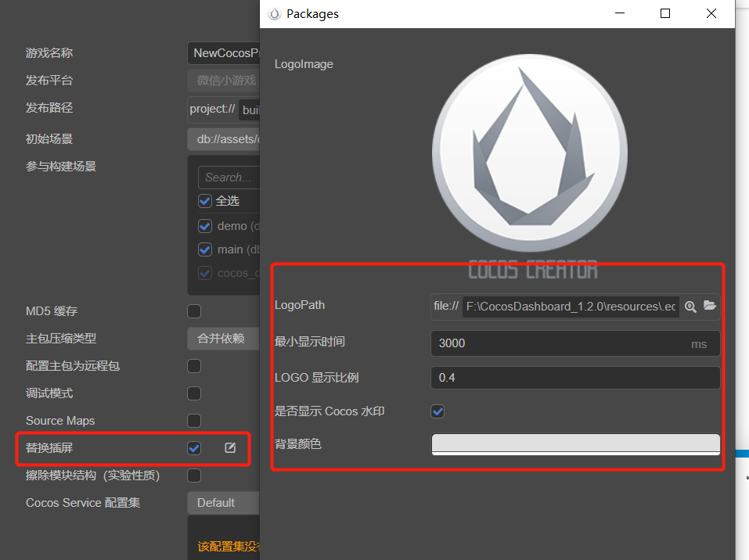
Task: Click the LOGO 显示比例 0.4 field
Action: [575, 378]
